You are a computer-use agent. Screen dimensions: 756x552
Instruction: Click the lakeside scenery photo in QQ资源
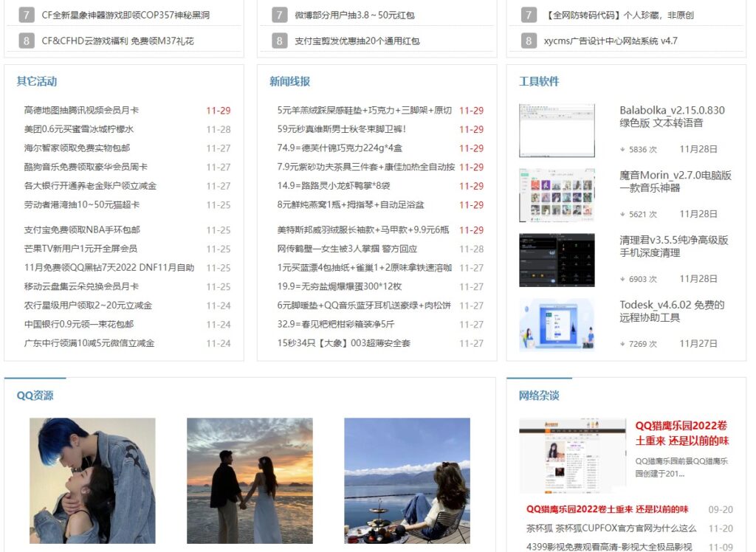(406, 480)
